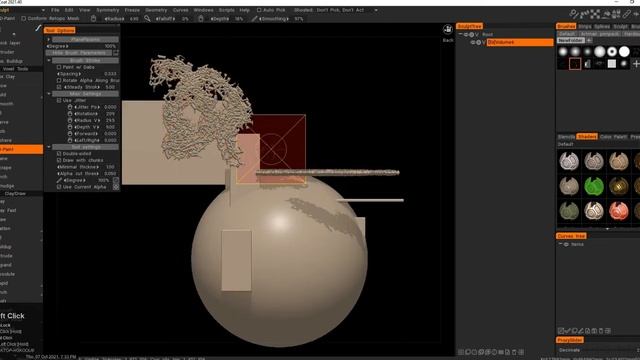
Task: Click lock icon for Radius Variation
Action: (x=70, y=120)
